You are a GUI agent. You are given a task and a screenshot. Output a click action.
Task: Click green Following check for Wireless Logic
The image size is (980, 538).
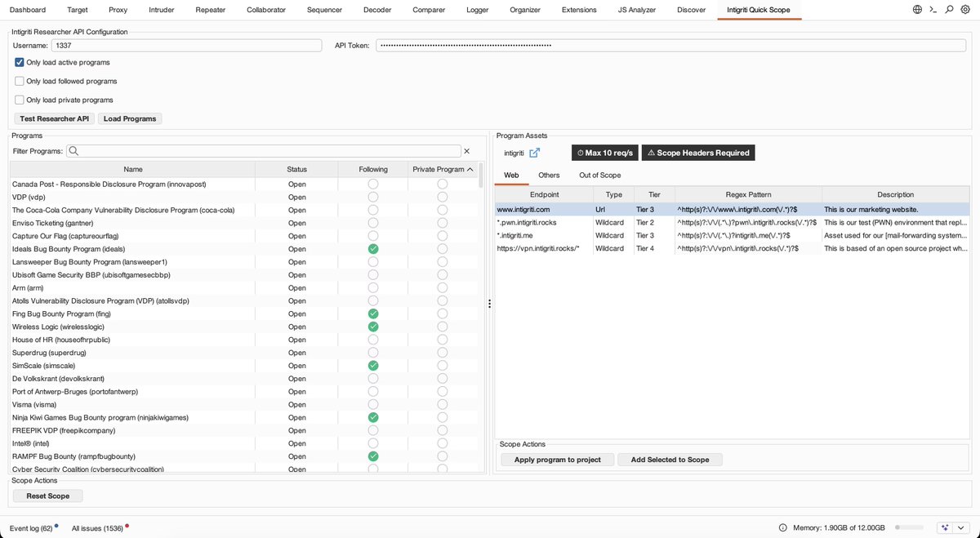pos(373,327)
